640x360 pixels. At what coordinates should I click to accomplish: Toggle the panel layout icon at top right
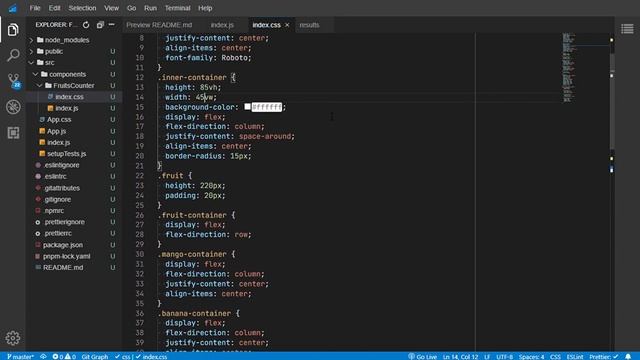pos(627,29)
